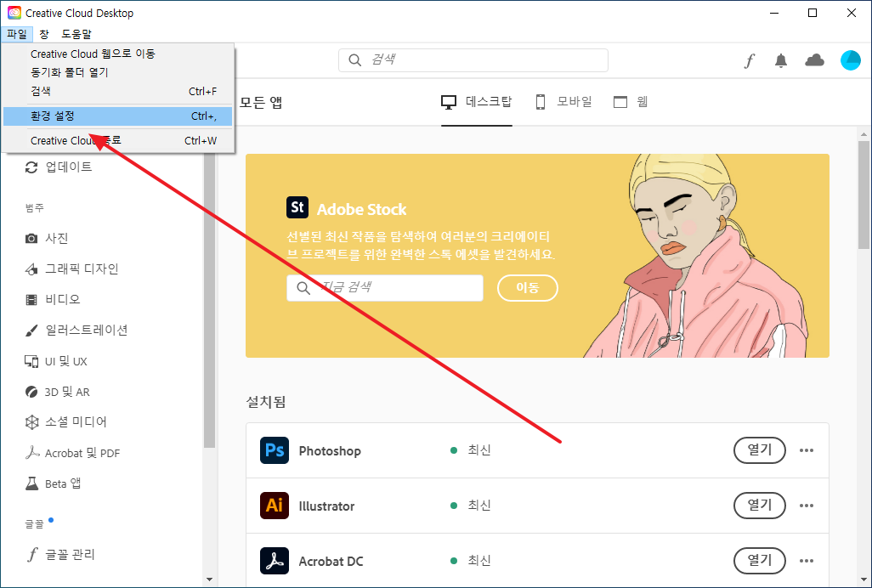The image size is (872, 588).
Task: Click the 이동 button on Stock banner
Action: tap(527, 288)
